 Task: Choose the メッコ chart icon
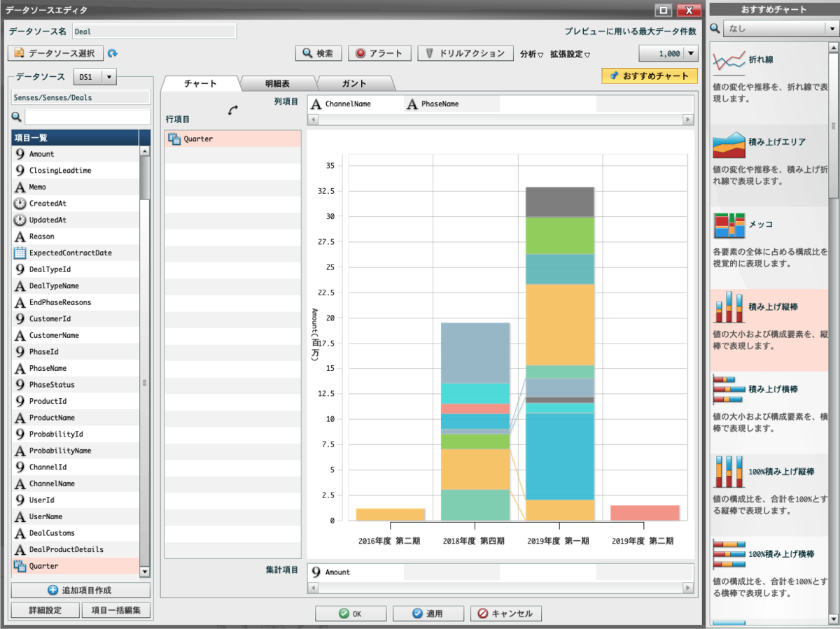(729, 226)
